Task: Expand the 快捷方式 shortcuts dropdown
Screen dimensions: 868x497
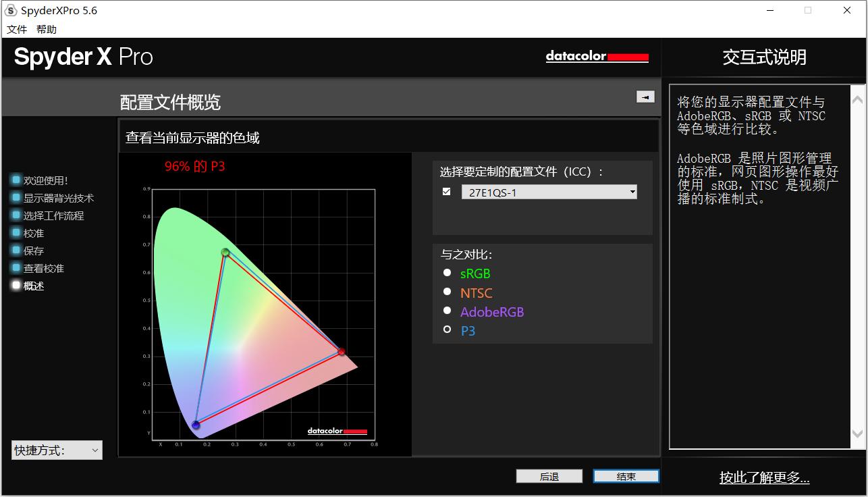Action: pos(57,450)
